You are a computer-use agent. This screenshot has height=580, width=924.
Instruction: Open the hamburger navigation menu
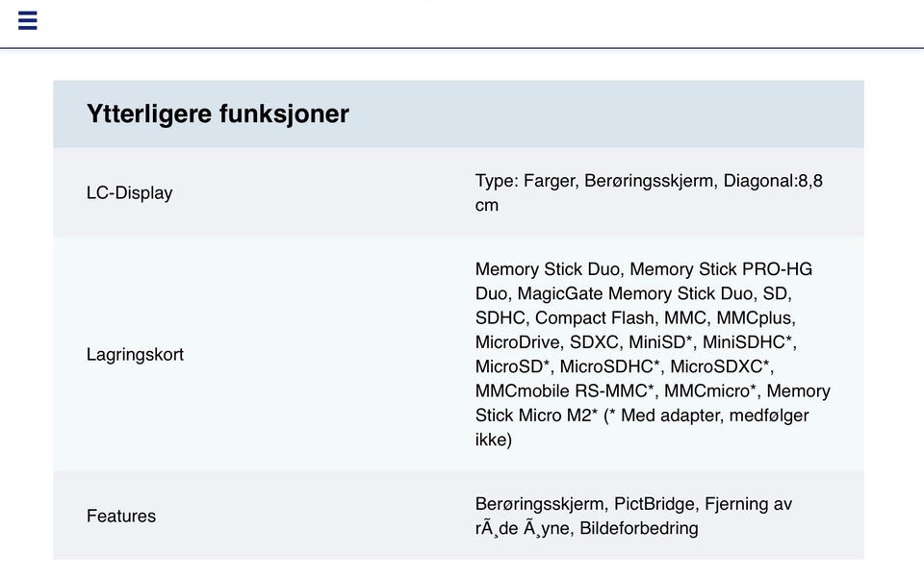coord(28,20)
